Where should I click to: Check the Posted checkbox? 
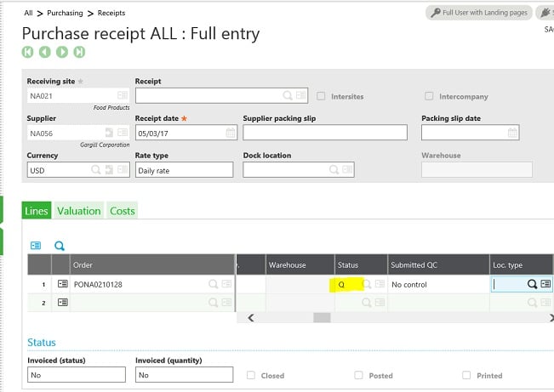point(359,375)
